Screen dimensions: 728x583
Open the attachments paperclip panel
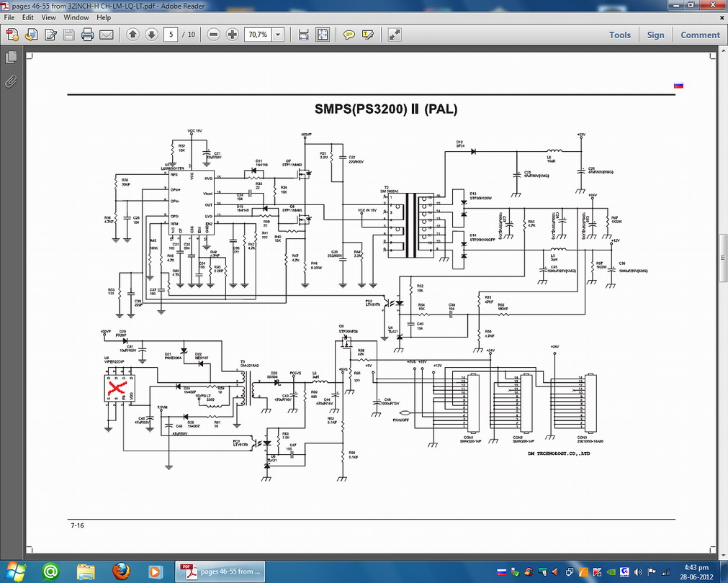[x=12, y=81]
